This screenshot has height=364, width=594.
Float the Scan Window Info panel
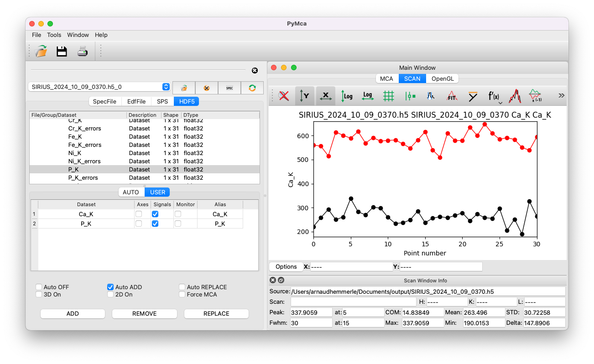pos(281,280)
